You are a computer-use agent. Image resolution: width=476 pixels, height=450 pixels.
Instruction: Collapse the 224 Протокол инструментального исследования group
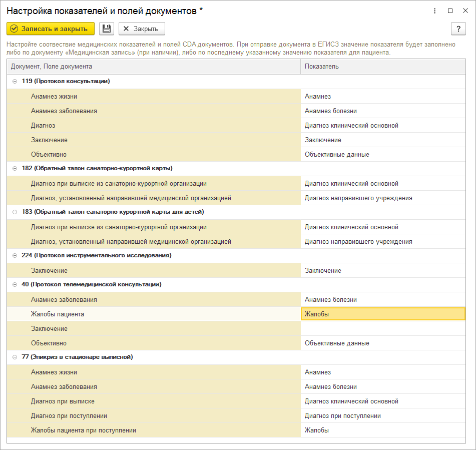15,255
